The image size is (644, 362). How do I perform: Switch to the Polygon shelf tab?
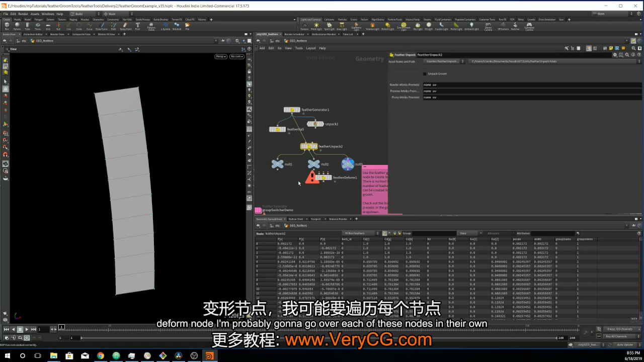(x=39, y=19)
